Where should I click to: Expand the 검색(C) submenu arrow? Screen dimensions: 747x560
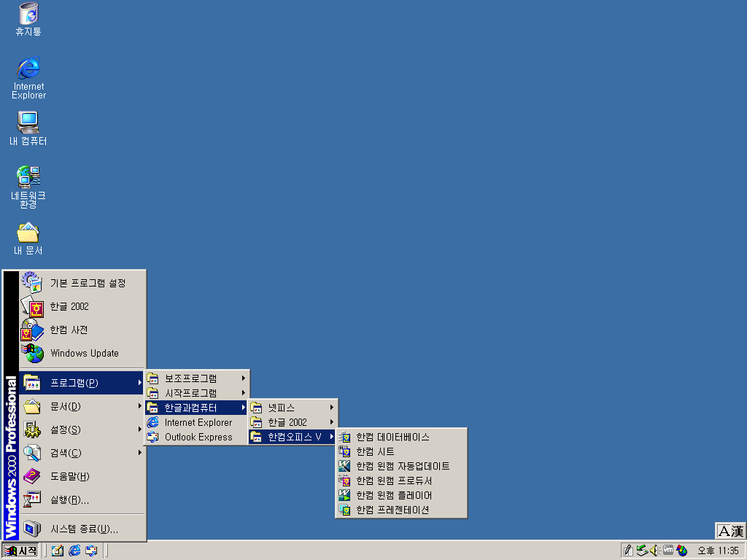(139, 453)
